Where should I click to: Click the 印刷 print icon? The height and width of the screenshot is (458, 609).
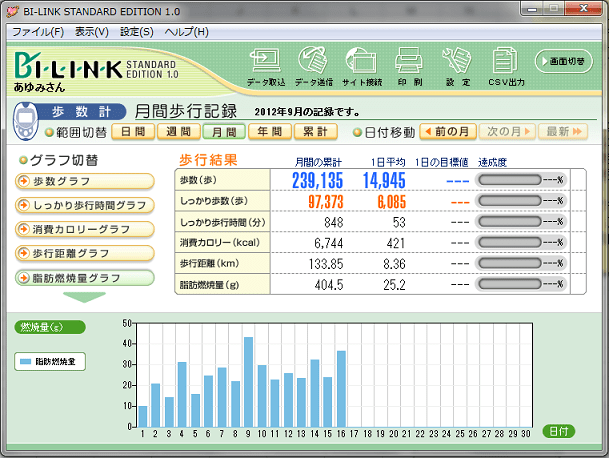[x=409, y=66]
